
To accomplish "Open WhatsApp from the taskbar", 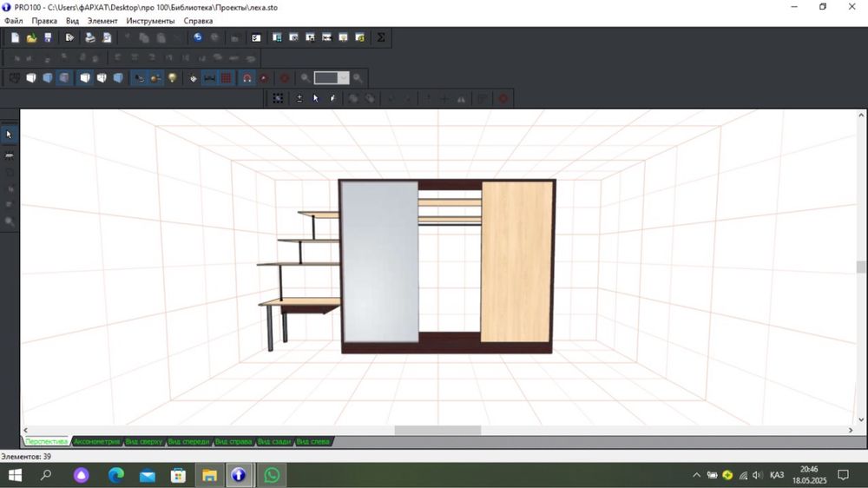I will tap(272, 475).
